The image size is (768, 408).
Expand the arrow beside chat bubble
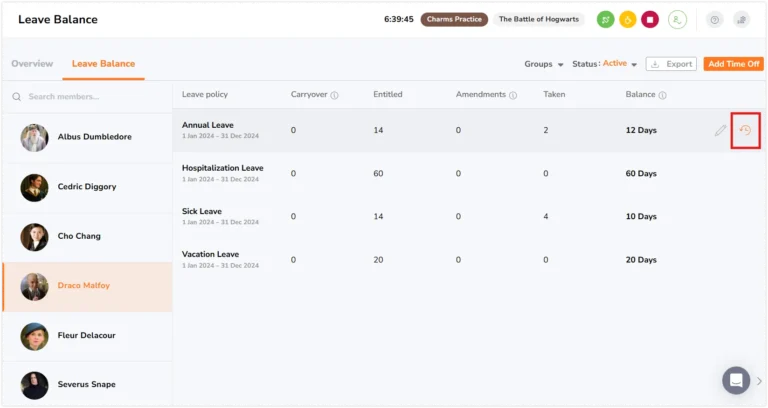[759, 381]
